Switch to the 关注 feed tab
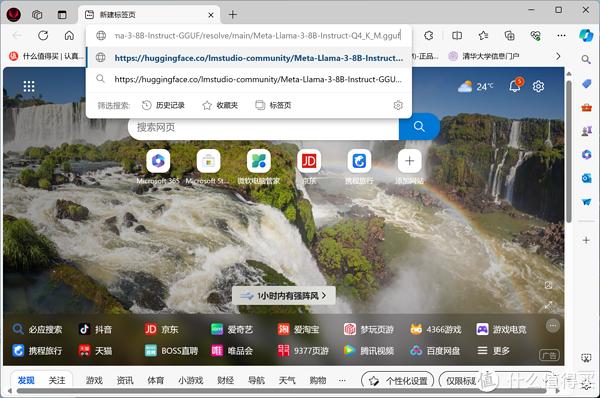Viewport: 600px width, 398px height. 57,380
